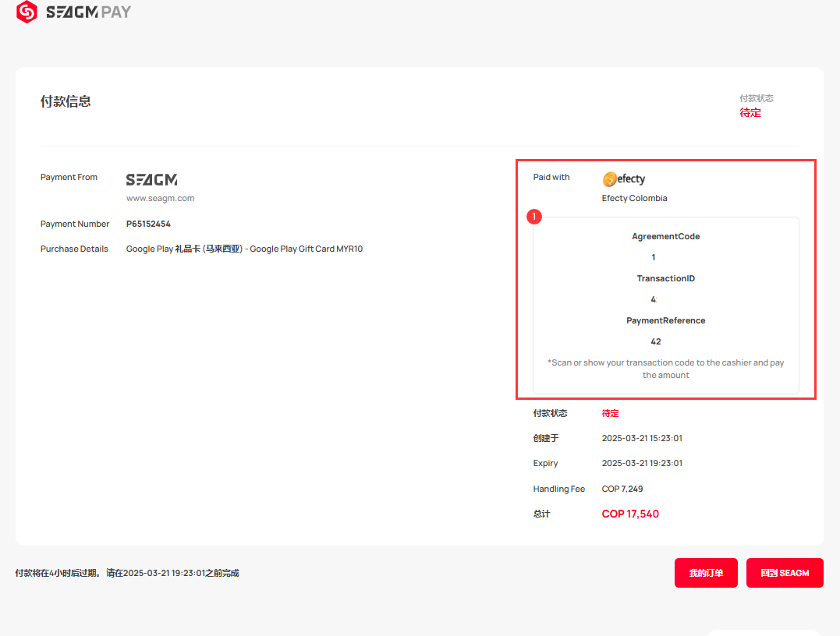Click the Handling Fee label
The height and width of the screenshot is (636, 840).
(558, 489)
